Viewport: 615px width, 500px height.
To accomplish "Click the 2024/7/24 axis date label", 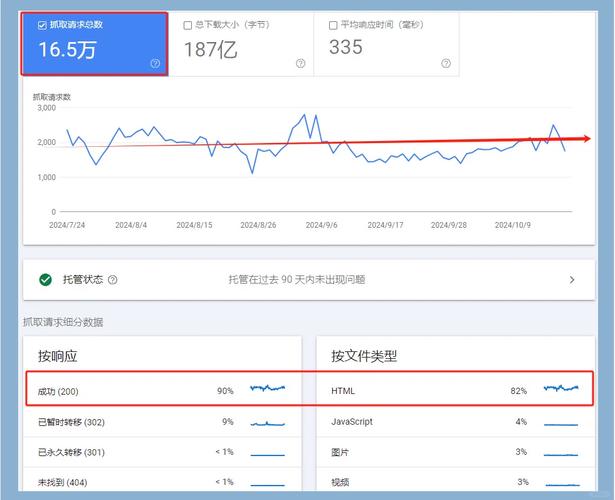I will [67, 225].
